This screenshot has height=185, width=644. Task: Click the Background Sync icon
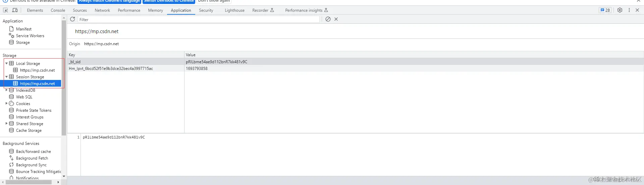click(11, 165)
